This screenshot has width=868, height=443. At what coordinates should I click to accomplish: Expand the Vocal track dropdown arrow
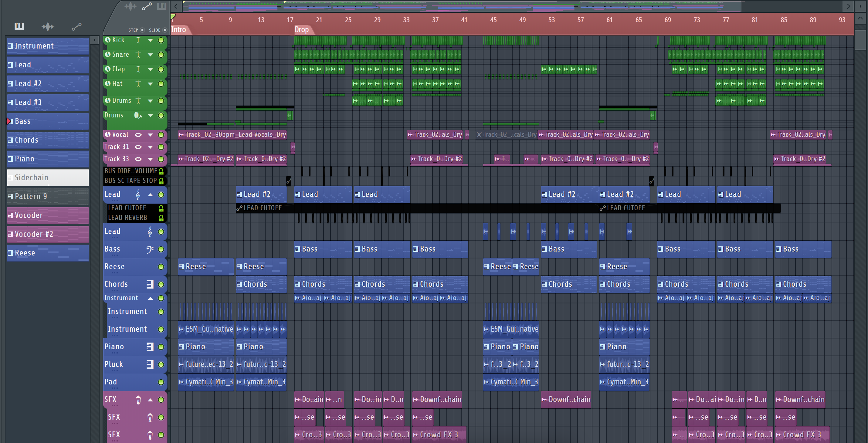point(150,135)
